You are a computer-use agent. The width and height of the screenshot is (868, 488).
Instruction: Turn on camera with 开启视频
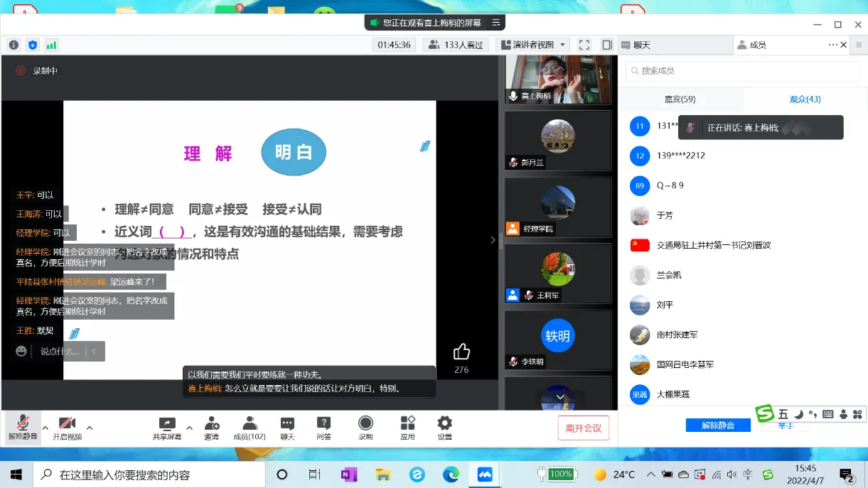pyautogui.click(x=67, y=428)
